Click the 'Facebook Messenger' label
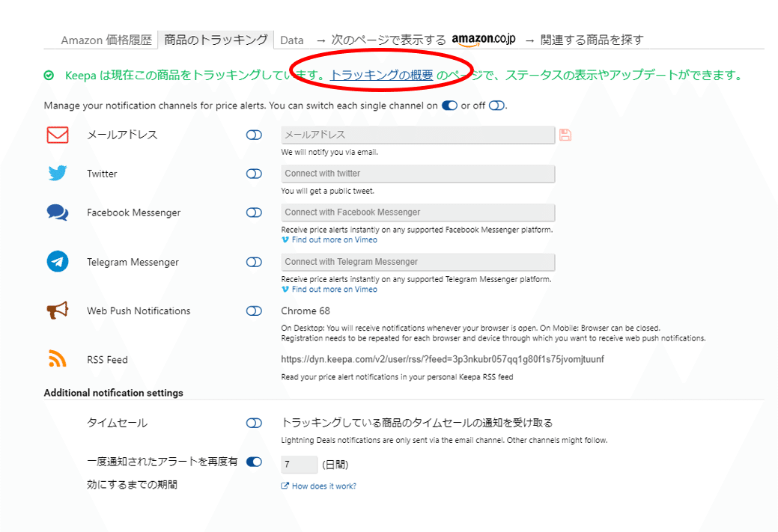778x532 pixels. click(x=133, y=213)
